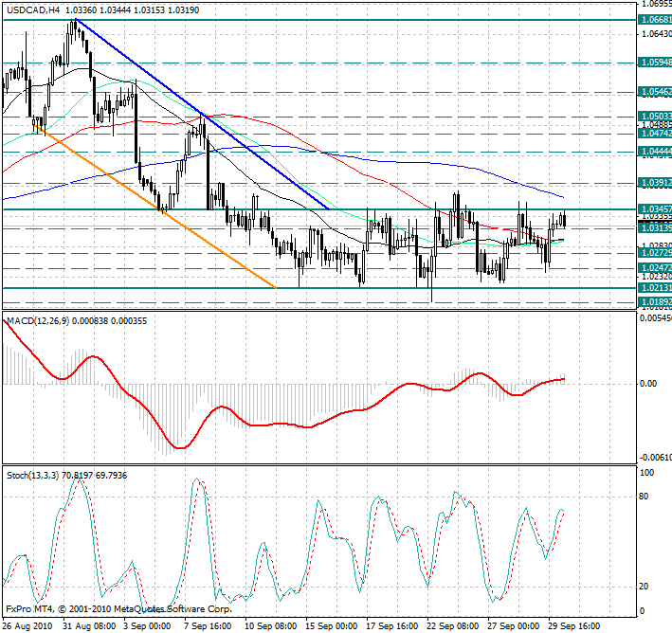672x633 pixels.
Task: Click the 1.0594 price level label
Action: [x=655, y=63]
